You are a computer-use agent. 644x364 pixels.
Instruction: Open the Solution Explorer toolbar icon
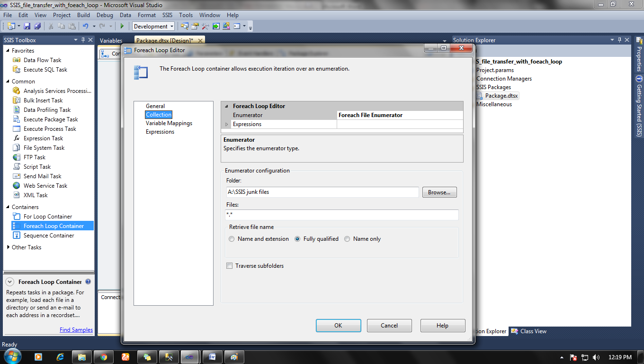click(185, 26)
